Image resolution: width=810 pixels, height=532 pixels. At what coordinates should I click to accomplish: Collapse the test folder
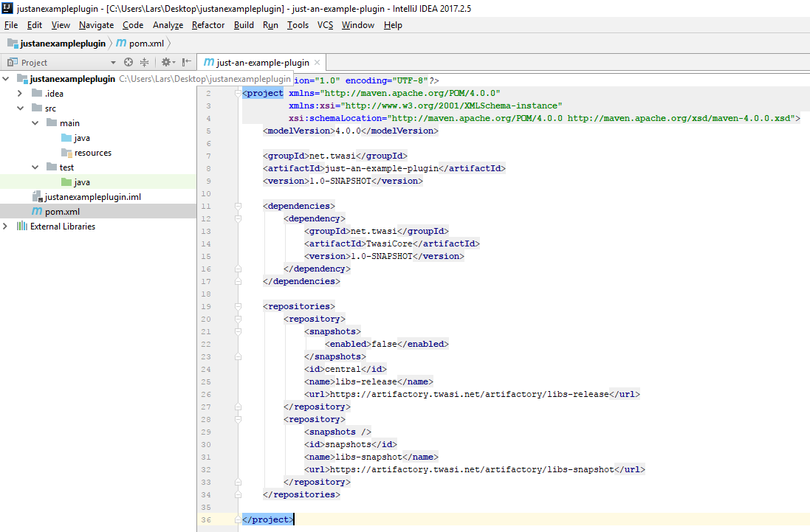[x=35, y=167]
